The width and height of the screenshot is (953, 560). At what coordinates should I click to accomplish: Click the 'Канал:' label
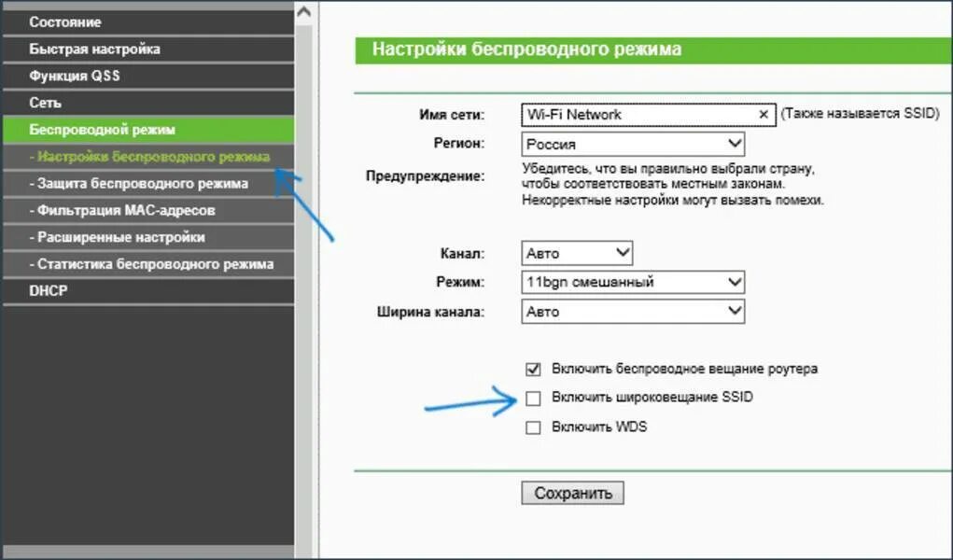point(463,254)
